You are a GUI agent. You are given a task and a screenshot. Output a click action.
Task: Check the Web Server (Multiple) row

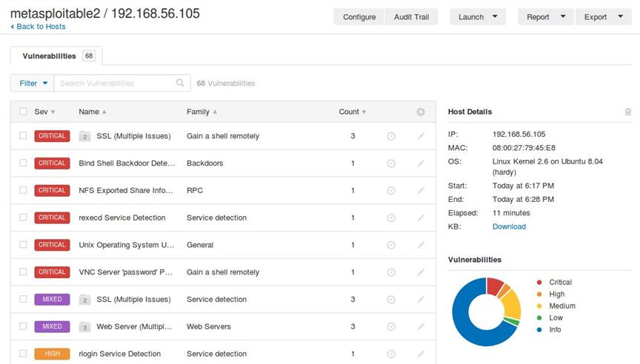point(23,326)
